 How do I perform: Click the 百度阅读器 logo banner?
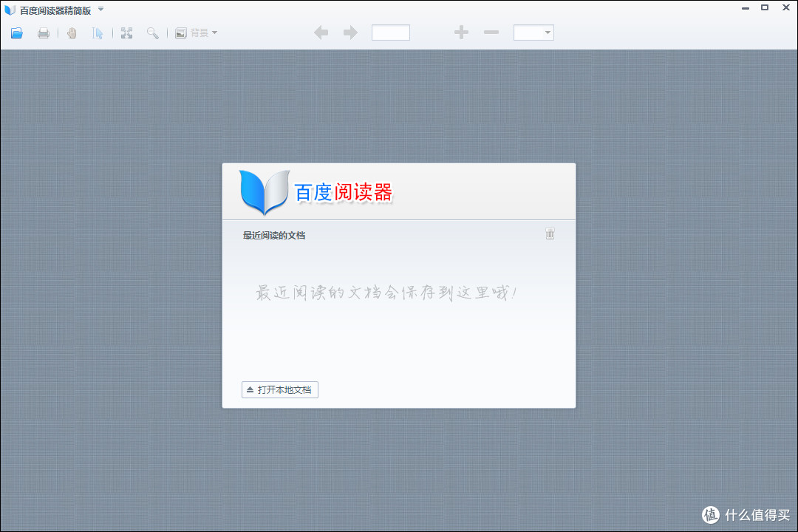(x=316, y=192)
